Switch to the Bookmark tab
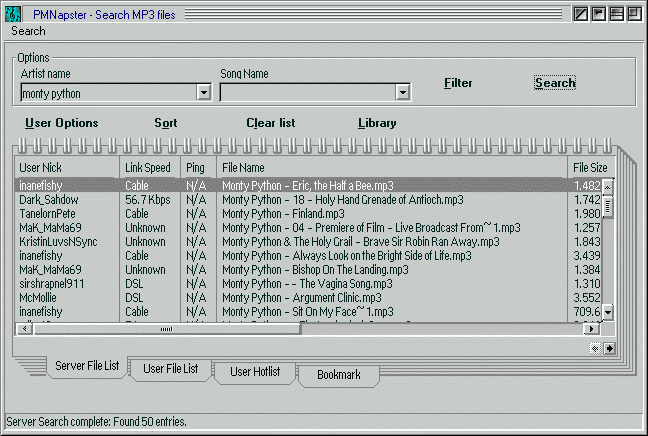 (339, 375)
